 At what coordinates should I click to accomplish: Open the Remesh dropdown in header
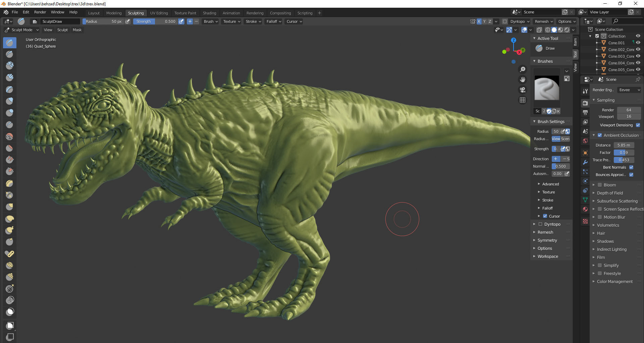(x=544, y=21)
